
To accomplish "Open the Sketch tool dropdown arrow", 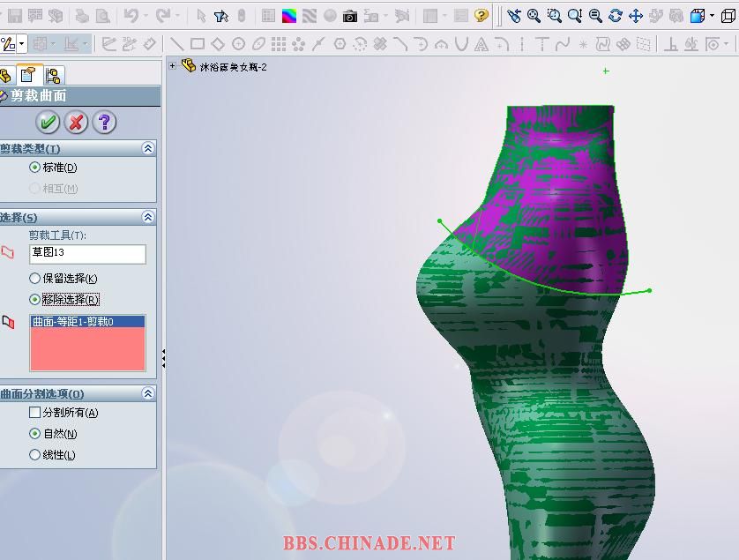I will [22, 44].
